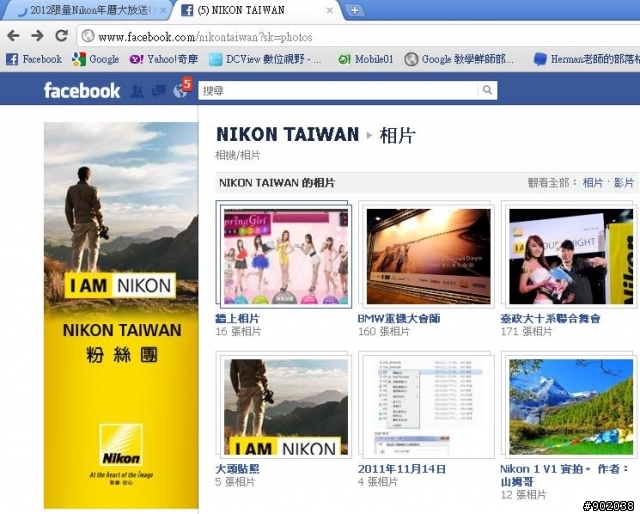Click the 4 張相片 count text
The image size is (640, 514).
[x=378, y=482]
